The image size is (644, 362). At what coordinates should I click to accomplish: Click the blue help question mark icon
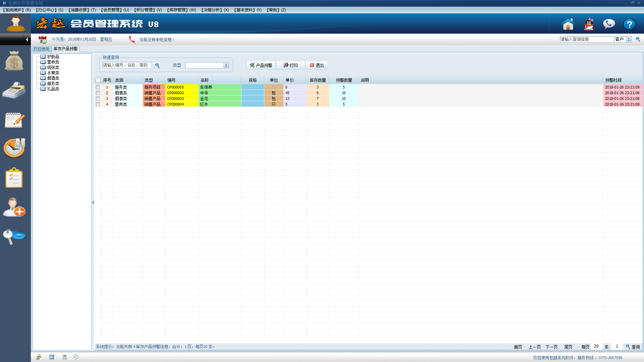coord(629,24)
